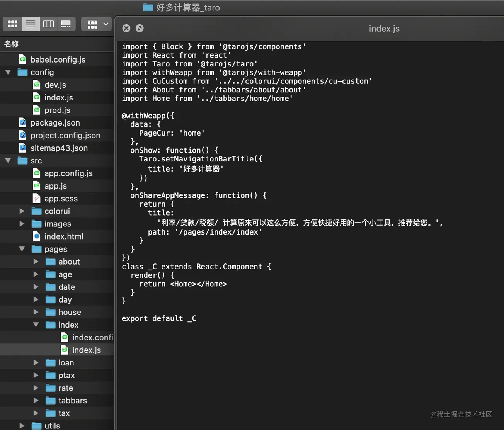504x430 pixels.
Task: Select the colorui folder icon
Action: pos(37,211)
